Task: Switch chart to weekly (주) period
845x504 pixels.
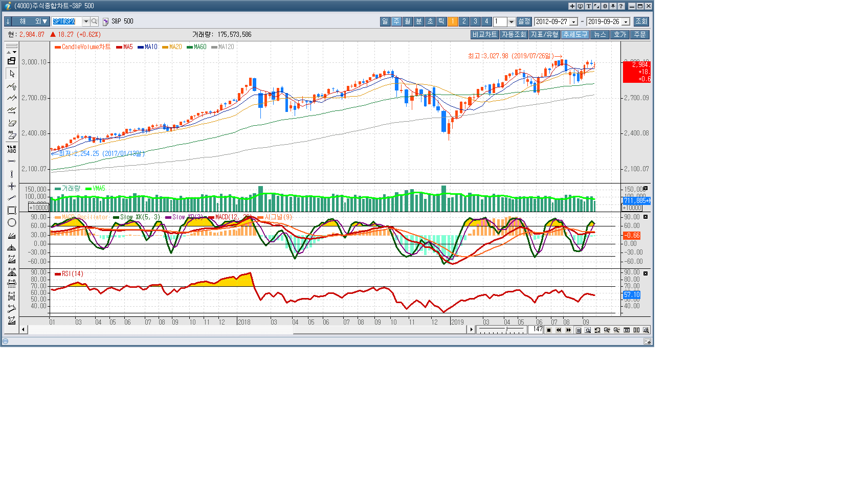Action: (x=396, y=21)
